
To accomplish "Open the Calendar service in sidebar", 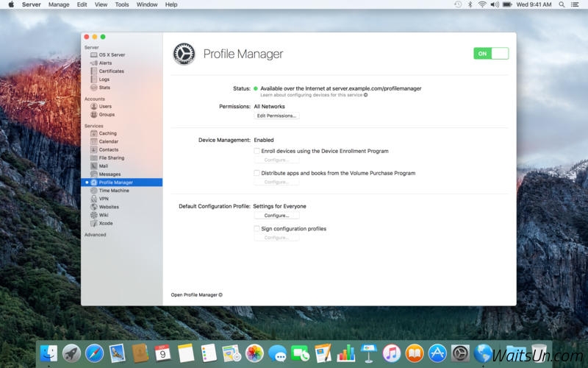I will coord(104,141).
